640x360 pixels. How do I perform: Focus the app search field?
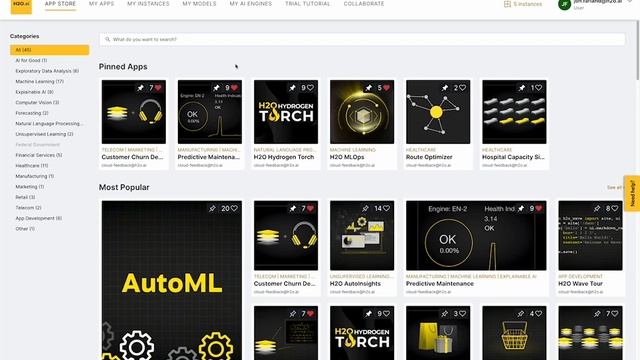[362, 40]
